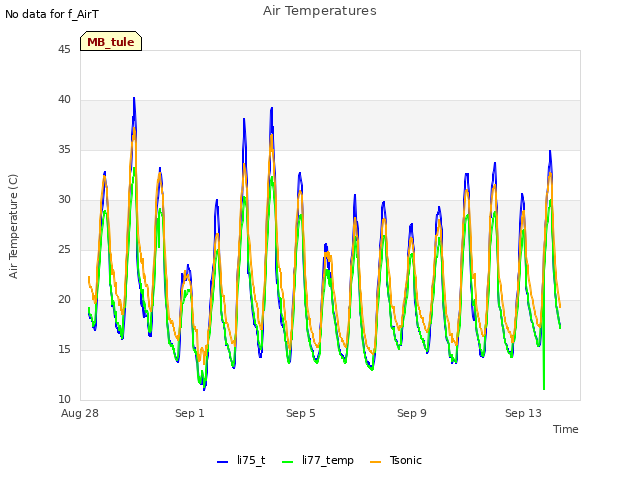Click the 35 y-axis tick label
640x480 pixels.
tap(64, 149)
